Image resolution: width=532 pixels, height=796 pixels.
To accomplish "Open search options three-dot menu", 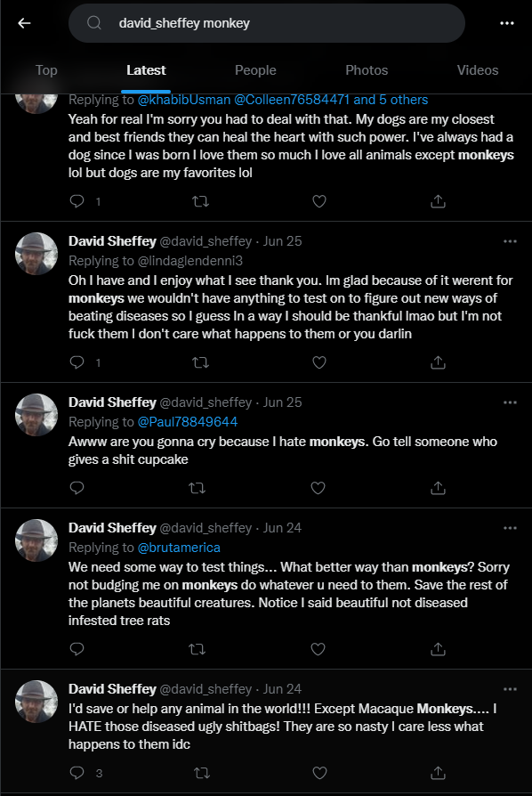I will coord(507,23).
